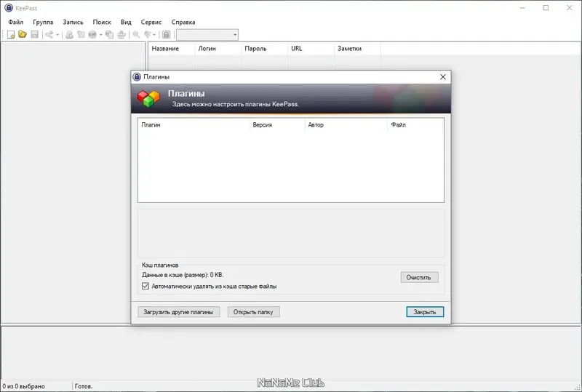Click the 'Загрузить другие плагины' button

(x=178, y=312)
